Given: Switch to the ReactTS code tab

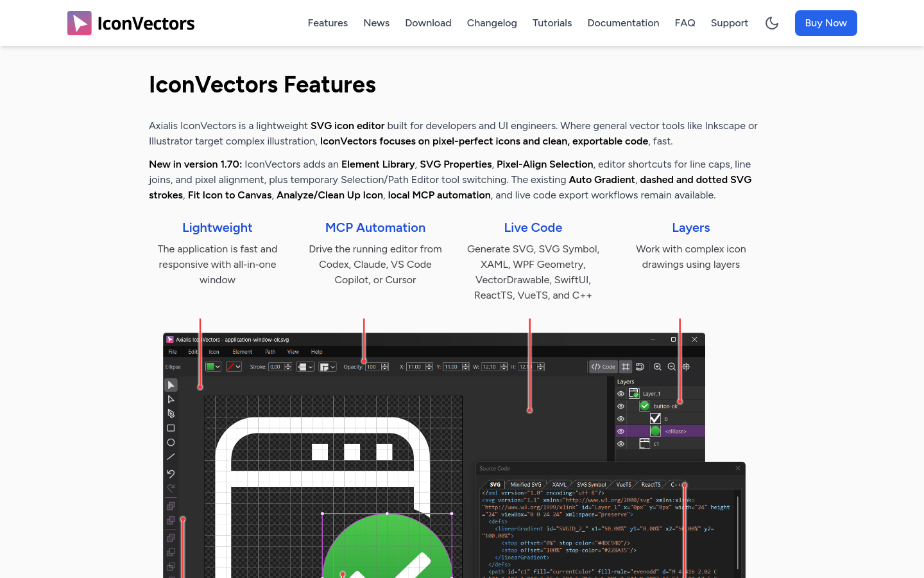Looking at the screenshot, I should [x=651, y=485].
